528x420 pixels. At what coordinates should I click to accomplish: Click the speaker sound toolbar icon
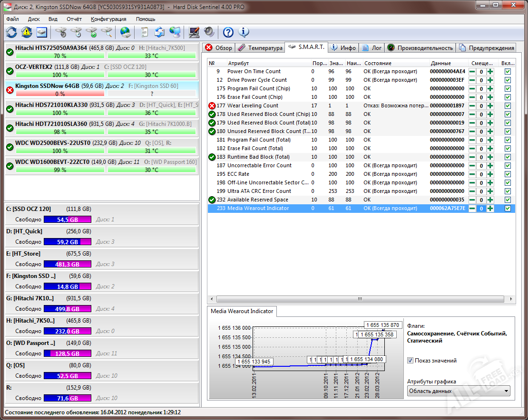click(x=209, y=32)
